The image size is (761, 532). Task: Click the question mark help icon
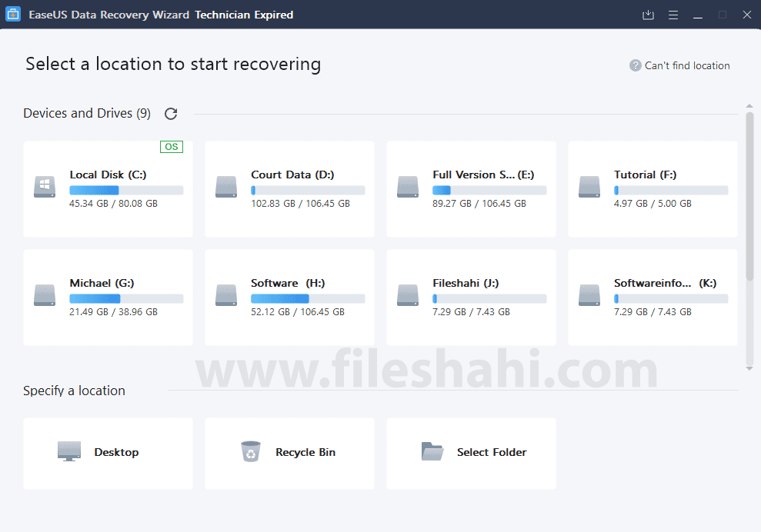[x=636, y=65]
